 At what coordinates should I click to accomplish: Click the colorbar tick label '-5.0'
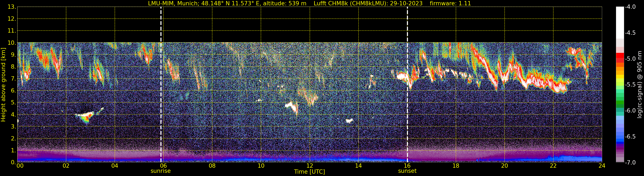630,59
